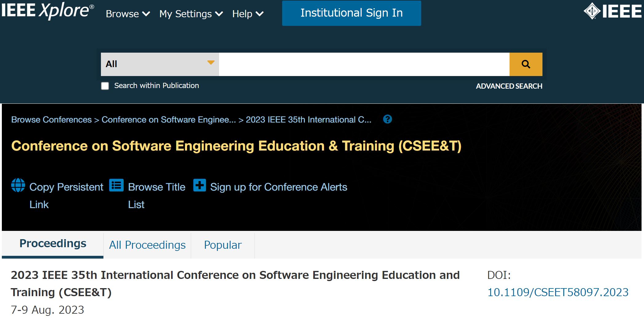Click inside the main search text field

tap(364, 64)
